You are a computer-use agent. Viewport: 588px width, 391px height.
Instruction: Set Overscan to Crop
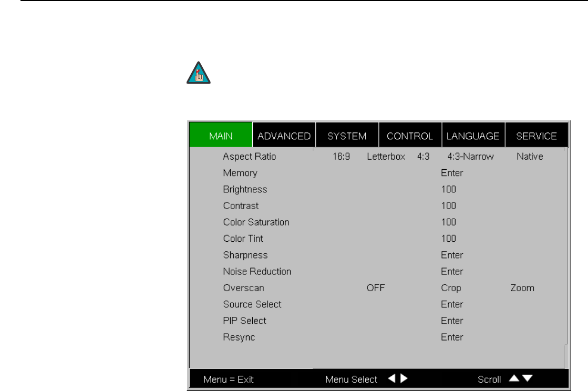pyautogui.click(x=451, y=288)
